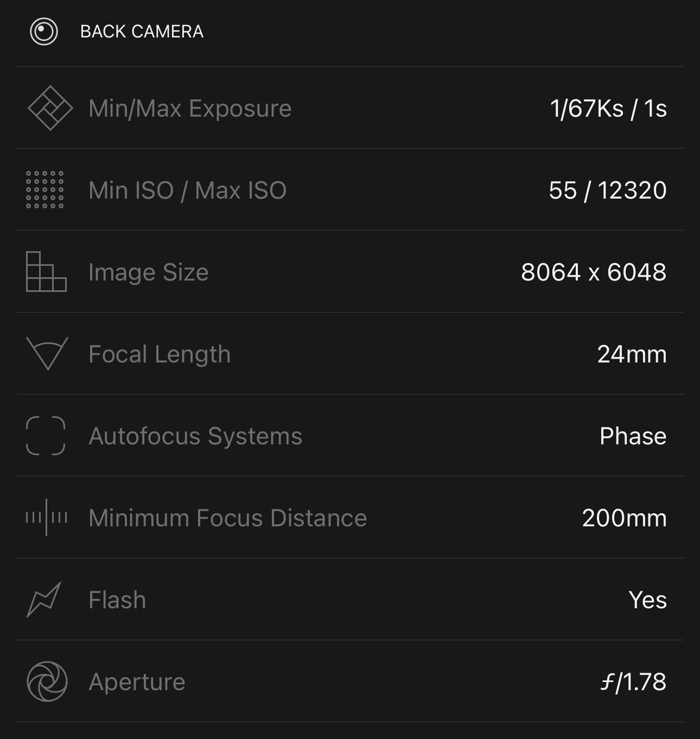Tap the 1/67Ks / 1s exposure value
The width and height of the screenshot is (700, 739).
[608, 109]
